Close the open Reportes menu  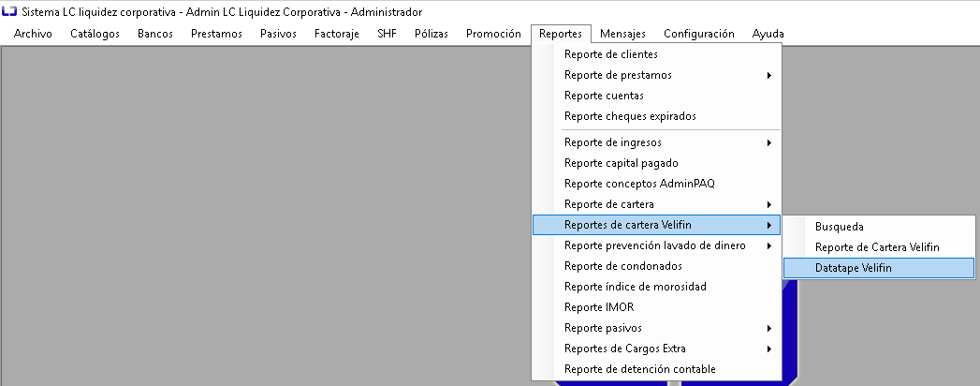click(561, 34)
